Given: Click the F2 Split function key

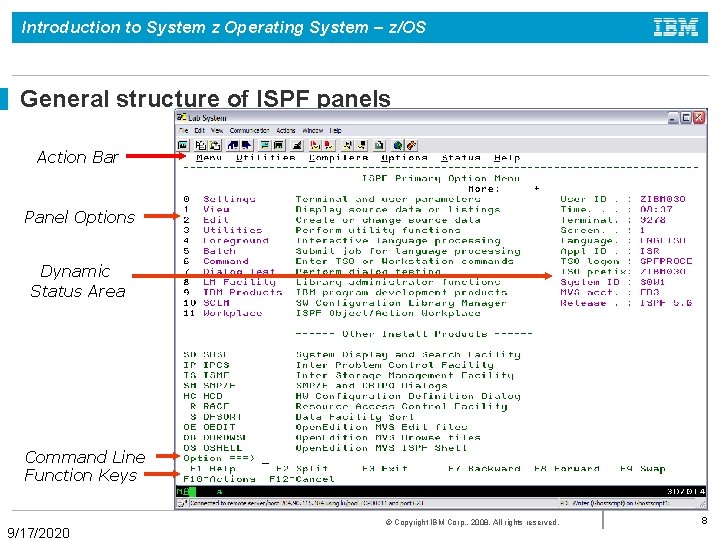Looking at the screenshot, I should (302, 469).
